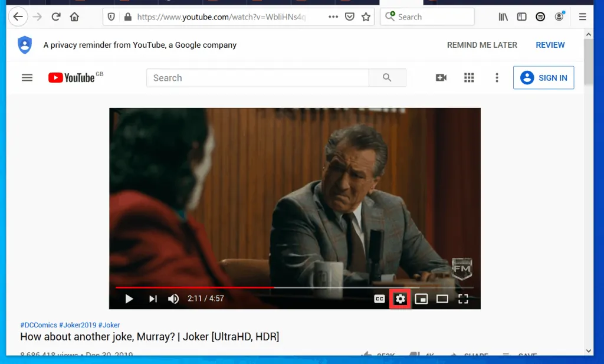Click the video progress bar

coord(295,287)
